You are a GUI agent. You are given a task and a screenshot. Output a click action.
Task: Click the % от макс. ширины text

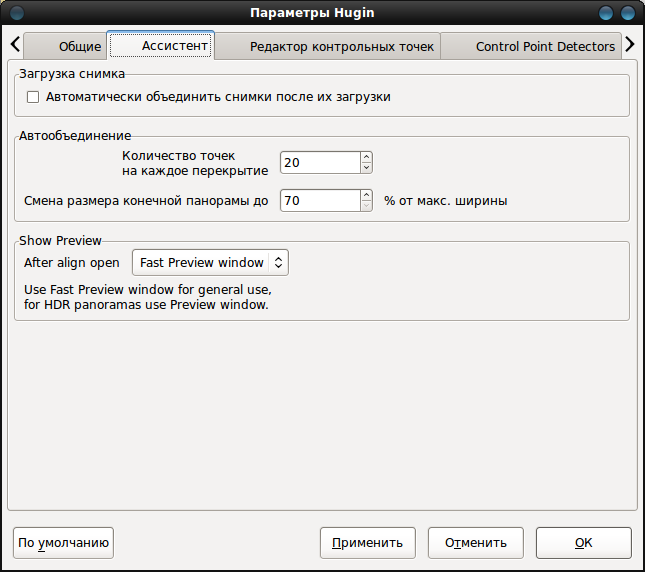coord(445,201)
